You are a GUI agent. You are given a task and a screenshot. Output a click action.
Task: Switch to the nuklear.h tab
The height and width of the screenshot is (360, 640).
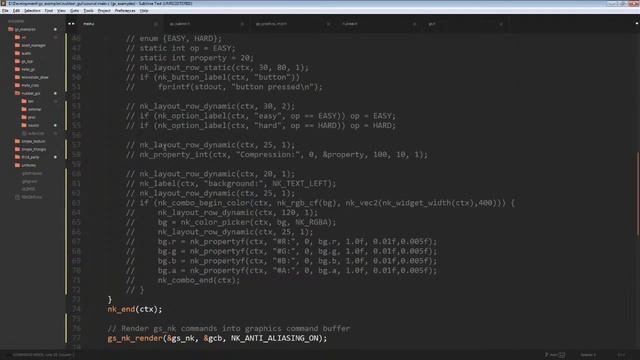click(x=350, y=24)
